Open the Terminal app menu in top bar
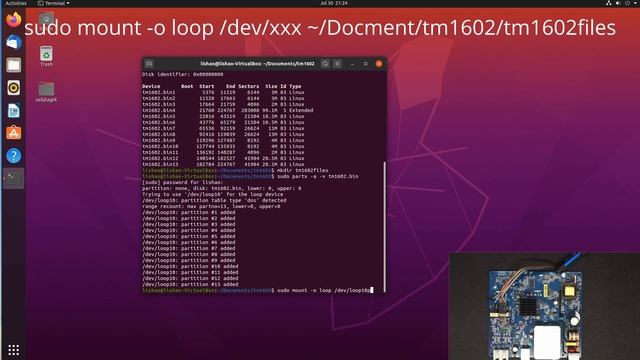 pyautogui.click(x=53, y=3)
